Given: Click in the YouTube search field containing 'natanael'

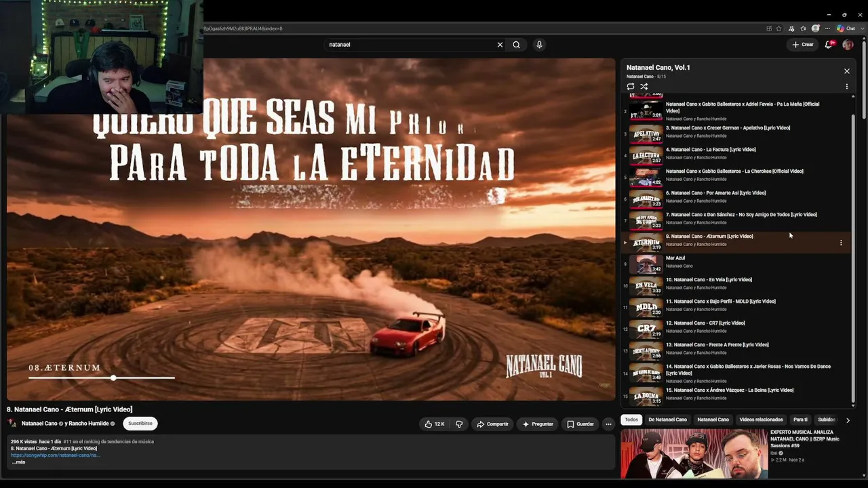Looking at the screenshot, I should tap(411, 45).
